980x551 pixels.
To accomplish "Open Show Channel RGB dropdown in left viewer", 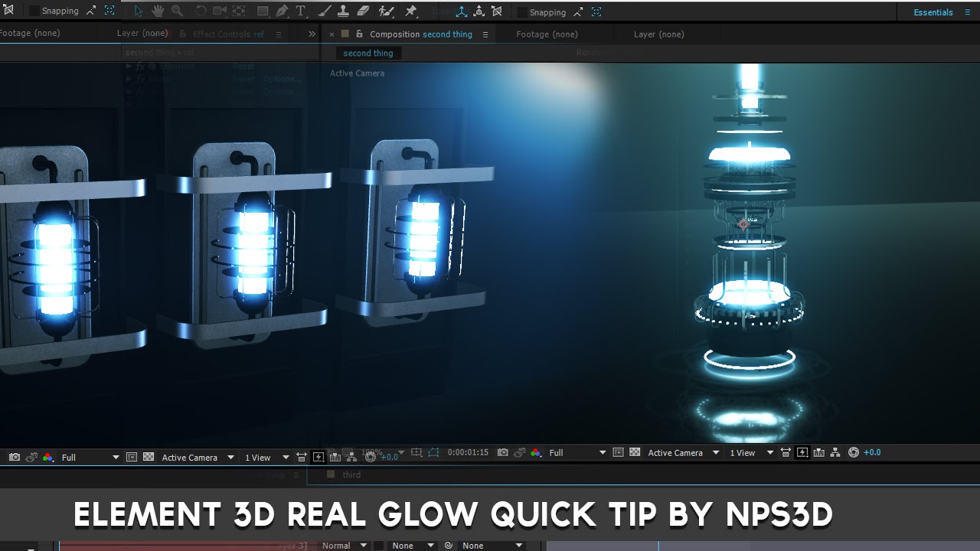I will pyautogui.click(x=48, y=457).
